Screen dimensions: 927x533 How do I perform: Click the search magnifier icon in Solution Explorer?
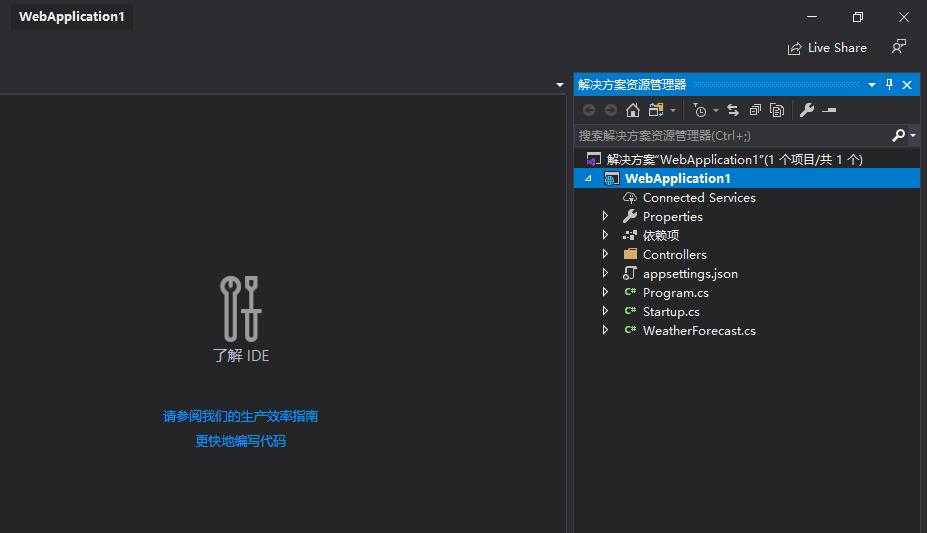tap(899, 135)
